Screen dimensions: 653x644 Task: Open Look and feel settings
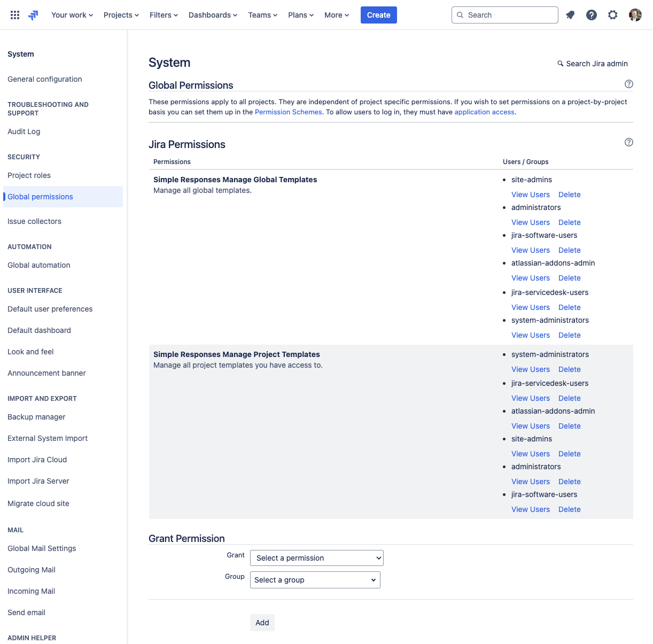click(31, 352)
